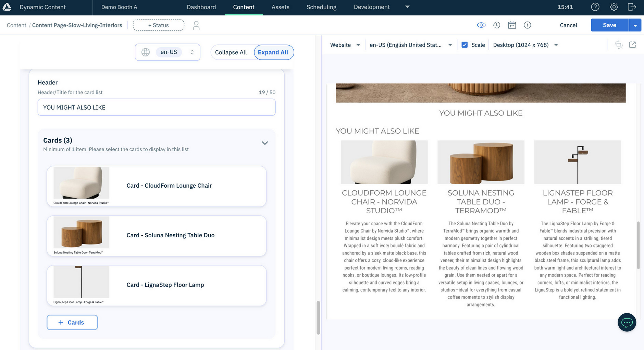Click the CLOUDFORM LOUNGE CHAIR preview title

click(384, 202)
